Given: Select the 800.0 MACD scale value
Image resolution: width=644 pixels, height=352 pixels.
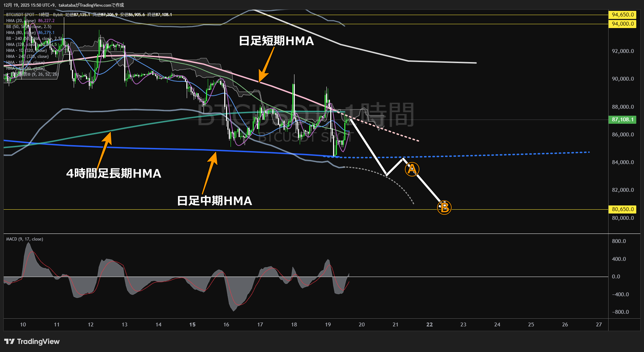Looking at the screenshot, I should [619, 241].
